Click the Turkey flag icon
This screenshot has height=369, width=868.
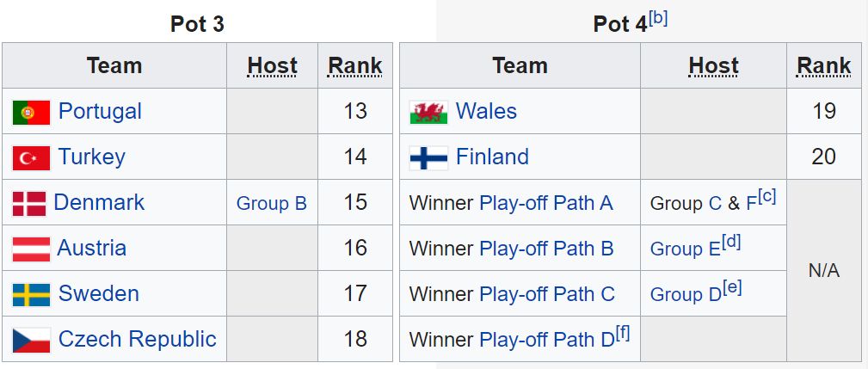click(x=32, y=158)
